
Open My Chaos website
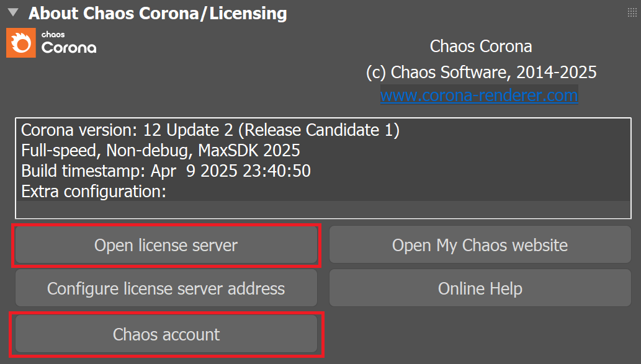coord(480,245)
